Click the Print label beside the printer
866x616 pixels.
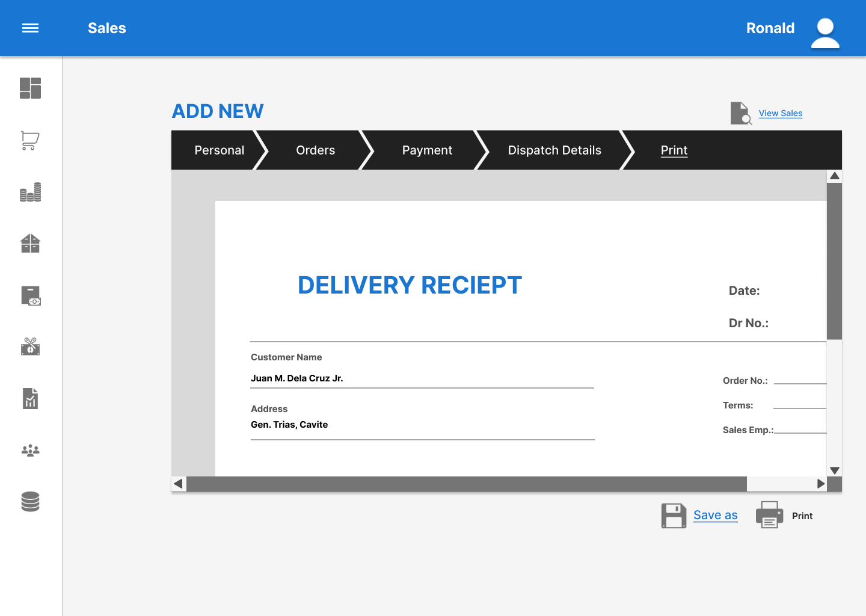coord(802,516)
